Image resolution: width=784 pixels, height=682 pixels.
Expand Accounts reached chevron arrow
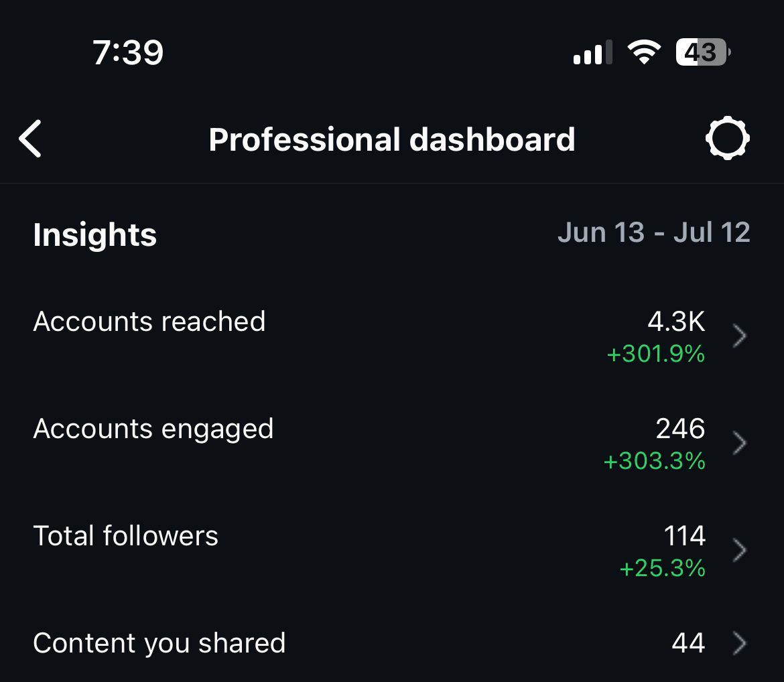pyautogui.click(x=740, y=336)
